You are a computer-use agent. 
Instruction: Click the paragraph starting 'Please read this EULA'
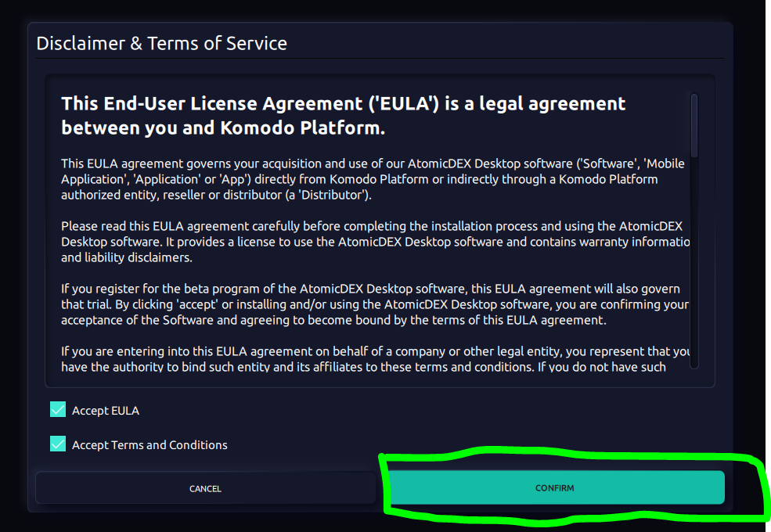(x=375, y=242)
